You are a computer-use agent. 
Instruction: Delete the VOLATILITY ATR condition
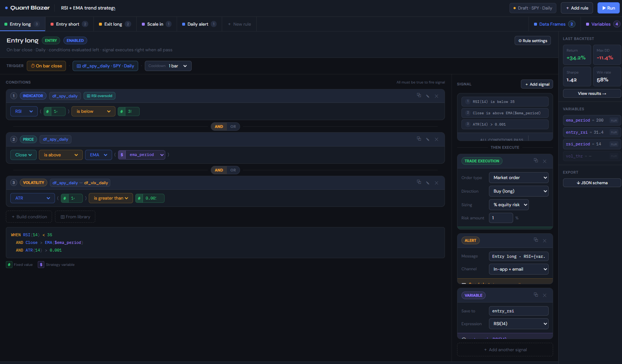coord(436,182)
